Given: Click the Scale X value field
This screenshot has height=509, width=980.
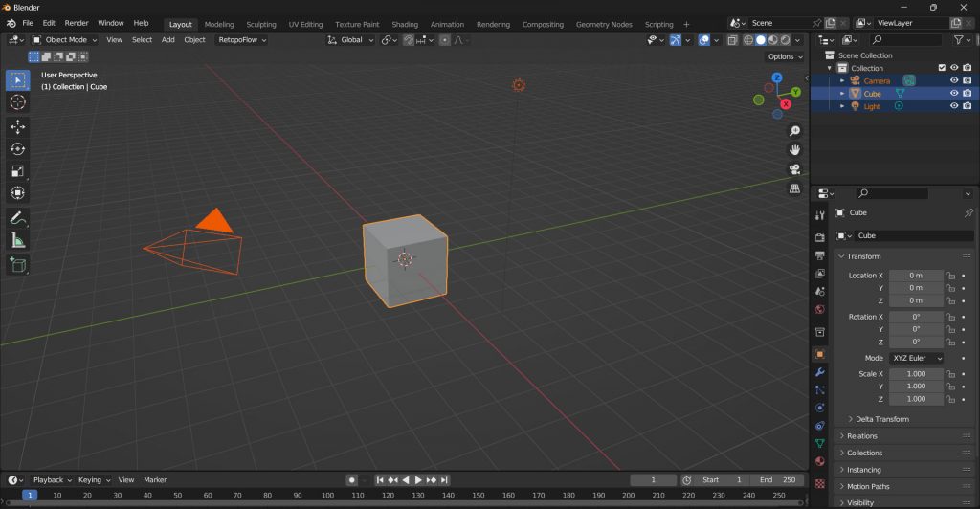Looking at the screenshot, I should [916, 374].
